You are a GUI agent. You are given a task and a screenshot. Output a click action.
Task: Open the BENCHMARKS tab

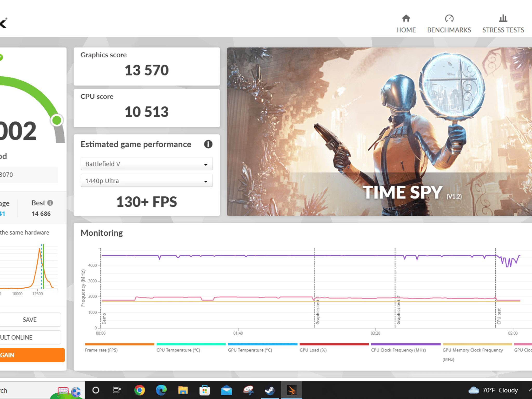pyautogui.click(x=449, y=24)
